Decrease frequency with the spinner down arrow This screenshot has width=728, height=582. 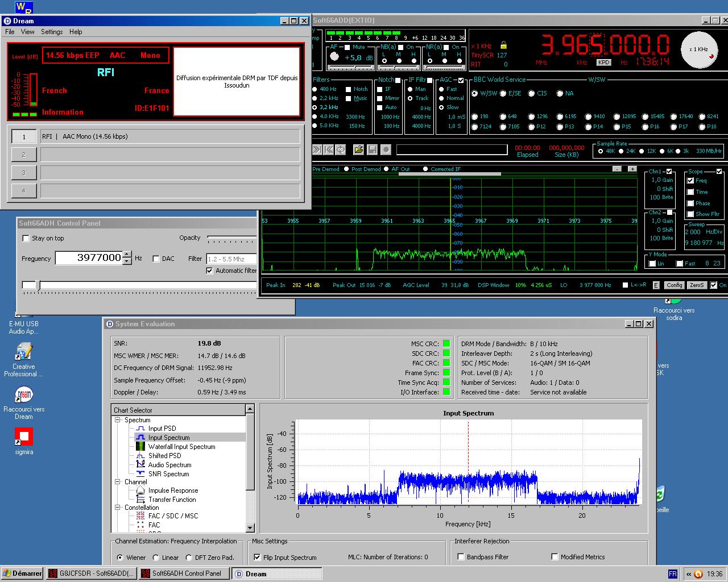(x=127, y=261)
